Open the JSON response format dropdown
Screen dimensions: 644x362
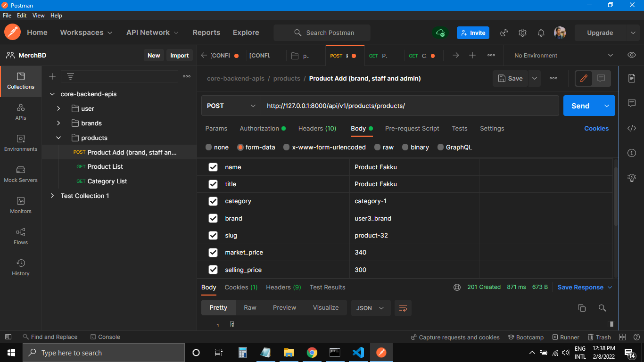click(371, 308)
